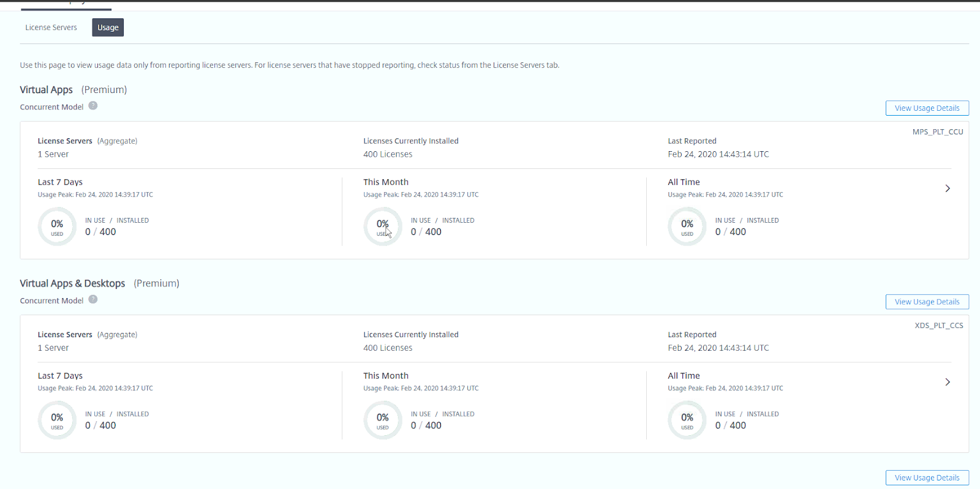Click the This Month heading in Virtual Apps & Desktops
The height and width of the screenshot is (489, 980).
click(x=386, y=375)
